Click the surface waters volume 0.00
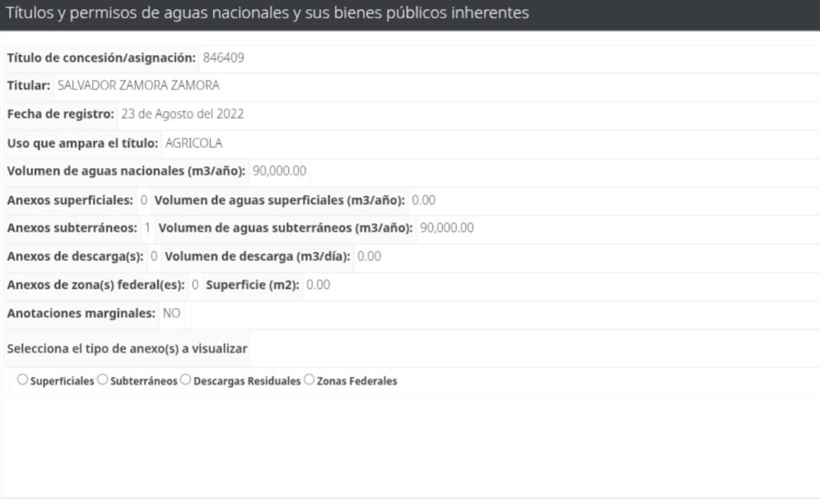 [x=423, y=200]
